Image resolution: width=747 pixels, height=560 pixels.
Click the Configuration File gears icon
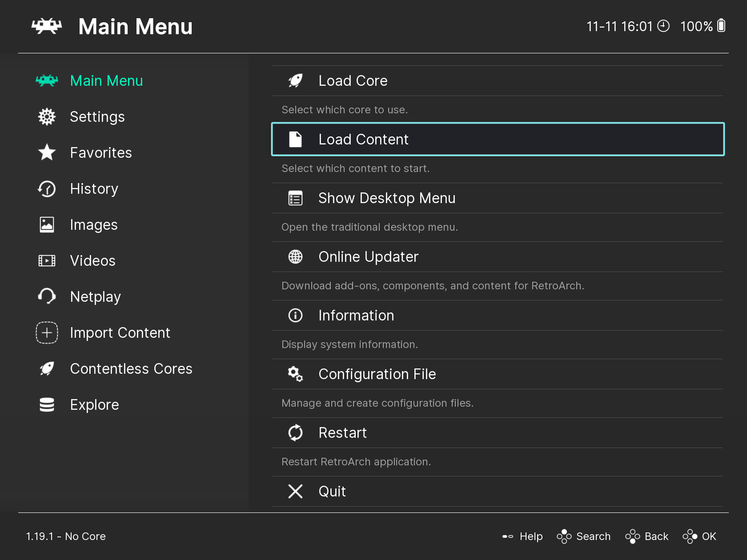coord(295,374)
